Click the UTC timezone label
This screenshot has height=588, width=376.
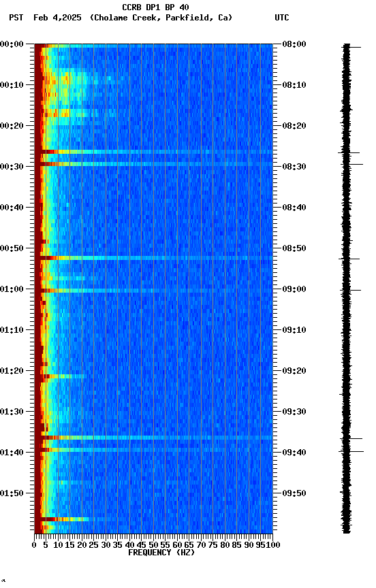tap(282, 18)
